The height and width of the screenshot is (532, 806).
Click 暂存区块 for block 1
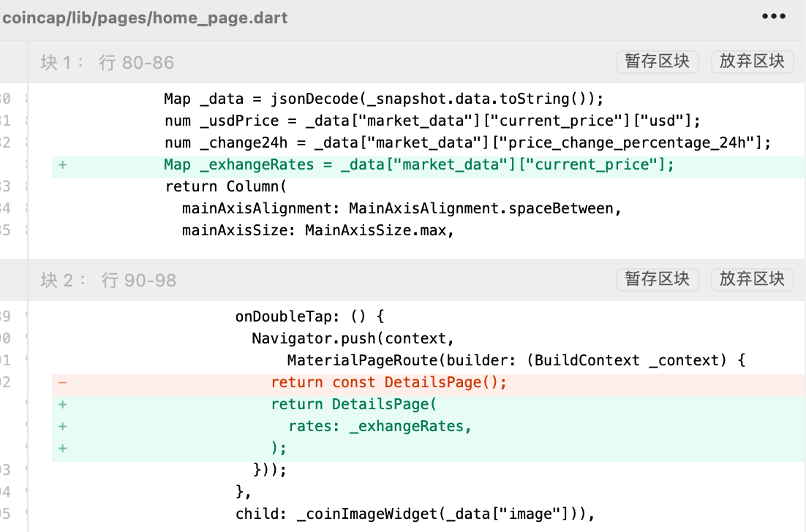[x=657, y=61]
